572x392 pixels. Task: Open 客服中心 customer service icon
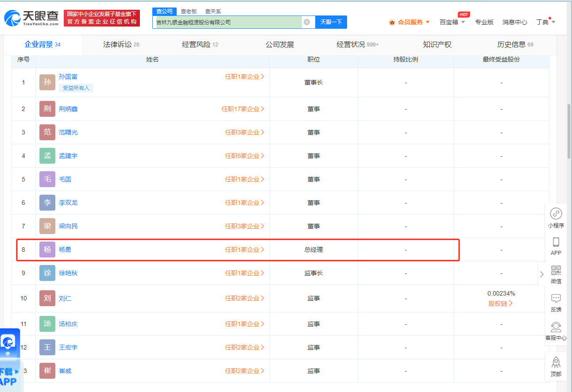[556, 327]
